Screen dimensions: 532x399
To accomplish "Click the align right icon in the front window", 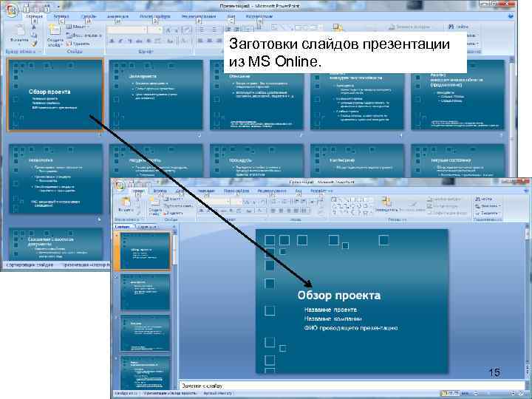I will click(x=288, y=211).
